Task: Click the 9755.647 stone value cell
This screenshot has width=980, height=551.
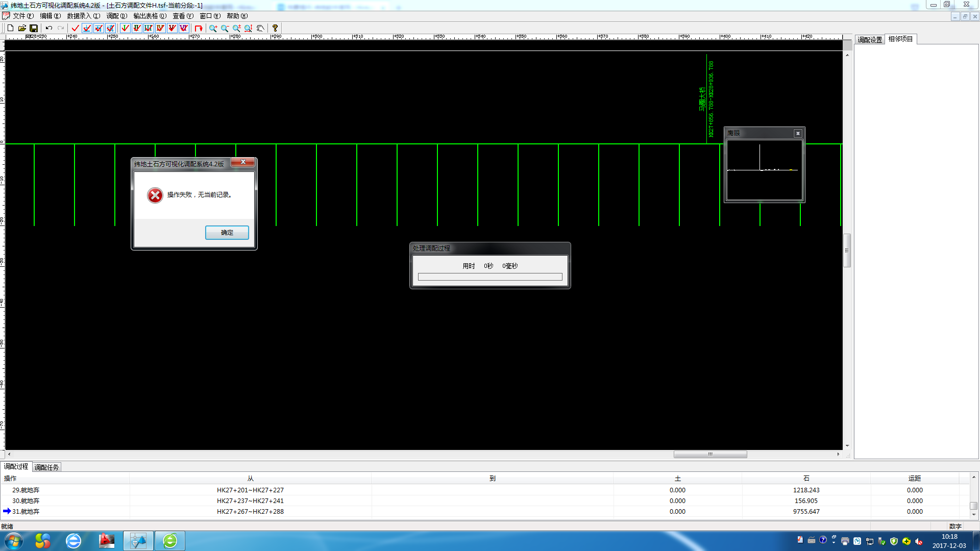Action: tap(806, 511)
